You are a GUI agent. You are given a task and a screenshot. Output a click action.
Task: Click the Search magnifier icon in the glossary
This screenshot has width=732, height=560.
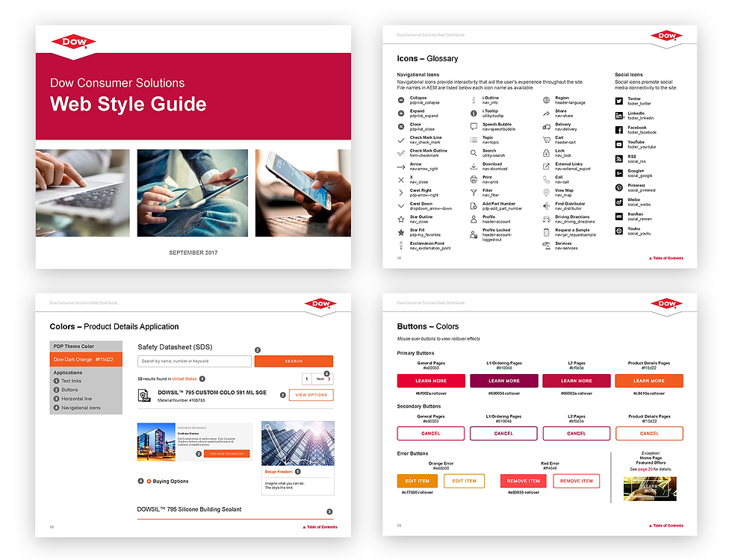coord(474,153)
